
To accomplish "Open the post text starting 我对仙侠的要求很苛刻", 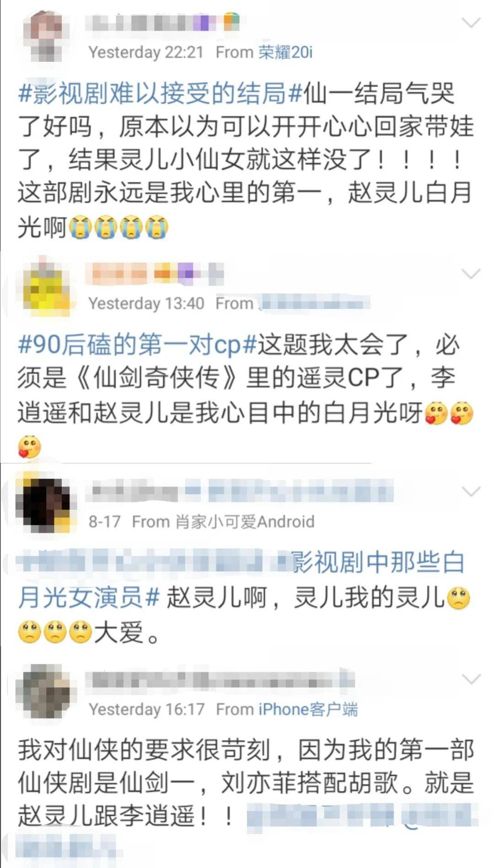I will 246,782.
